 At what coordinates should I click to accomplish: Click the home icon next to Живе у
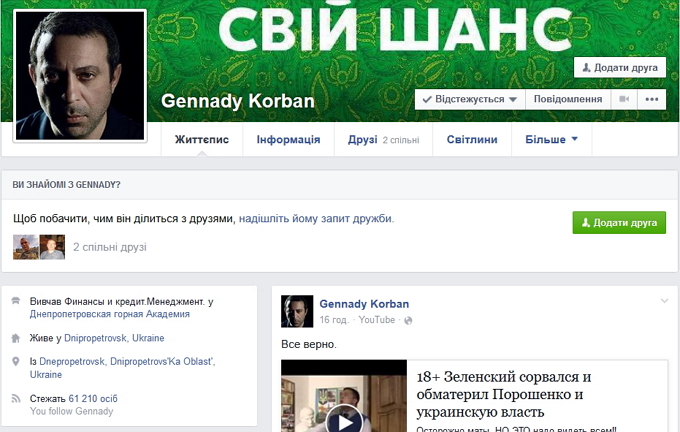tap(16, 338)
